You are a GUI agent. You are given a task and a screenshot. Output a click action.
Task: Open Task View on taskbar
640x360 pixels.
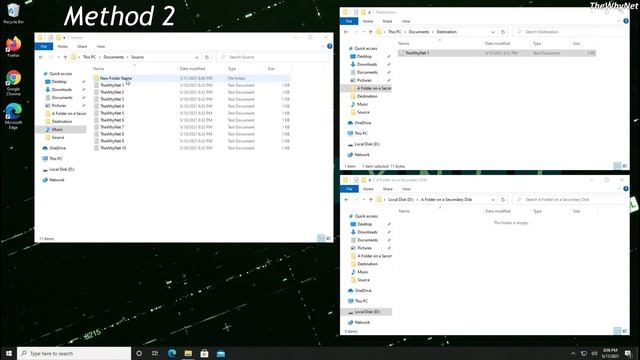155,353
